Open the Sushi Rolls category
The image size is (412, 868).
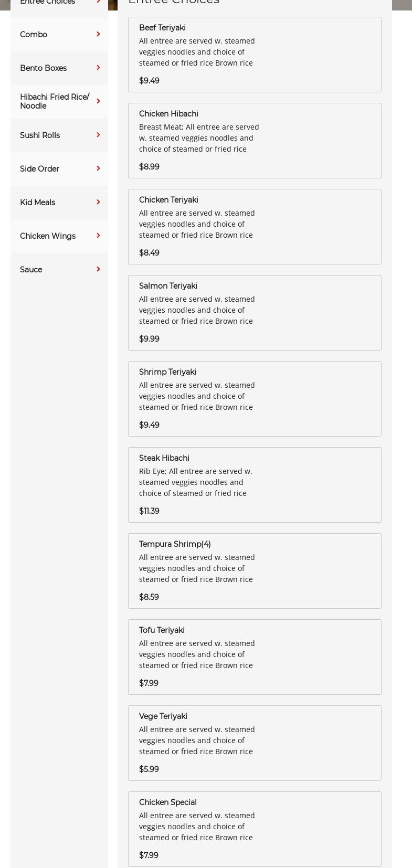click(x=40, y=135)
